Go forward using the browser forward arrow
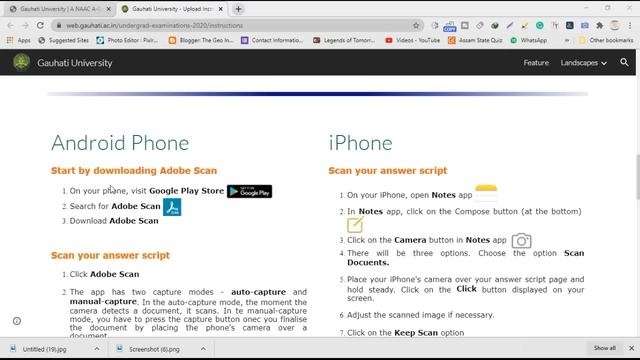 coord(25,25)
